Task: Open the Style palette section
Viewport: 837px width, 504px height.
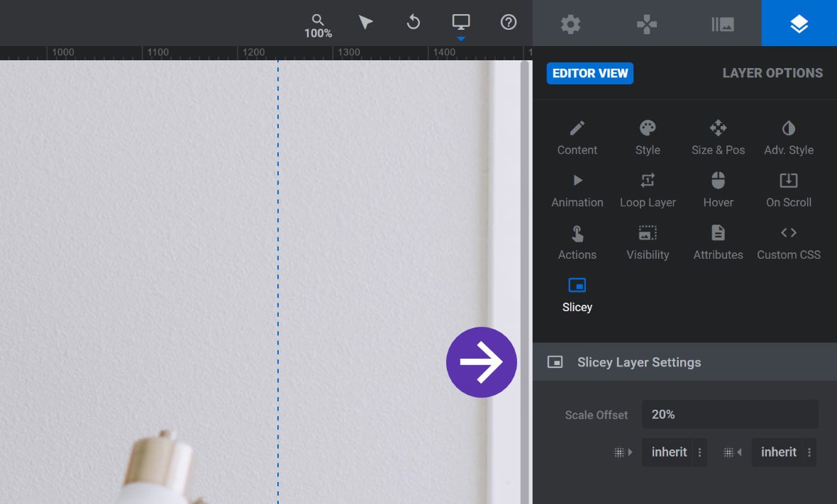Action: coord(648,138)
